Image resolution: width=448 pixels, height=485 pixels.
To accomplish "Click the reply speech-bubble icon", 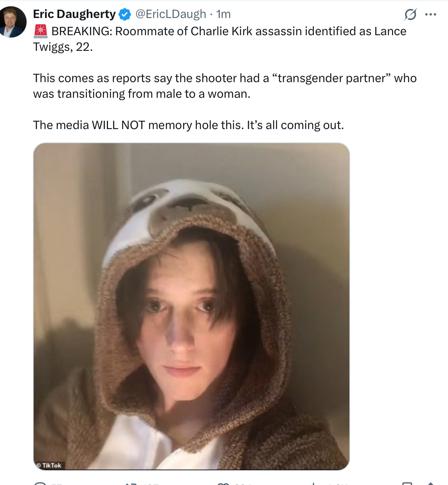I will pos(40,484).
